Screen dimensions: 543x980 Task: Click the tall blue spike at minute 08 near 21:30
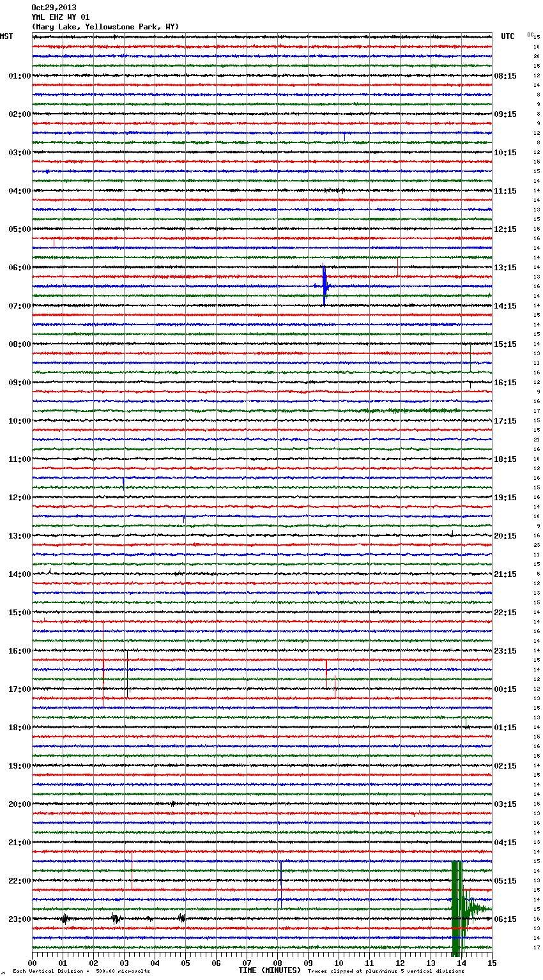tap(280, 884)
